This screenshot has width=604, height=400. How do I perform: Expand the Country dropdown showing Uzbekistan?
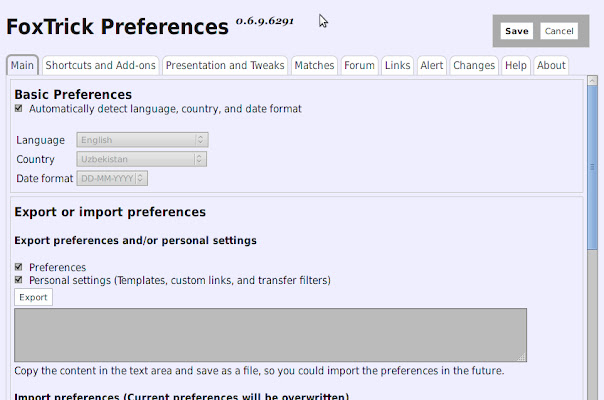[x=142, y=159]
